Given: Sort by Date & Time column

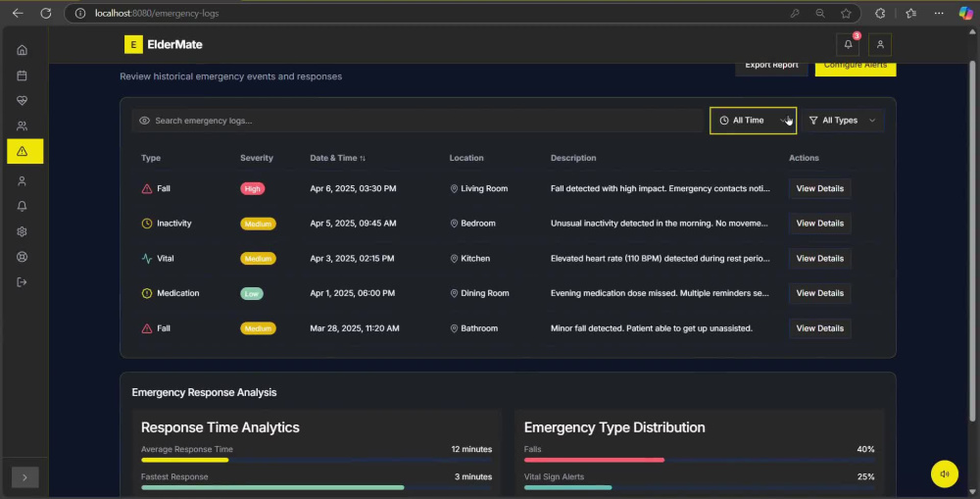Looking at the screenshot, I should pyautogui.click(x=337, y=158).
